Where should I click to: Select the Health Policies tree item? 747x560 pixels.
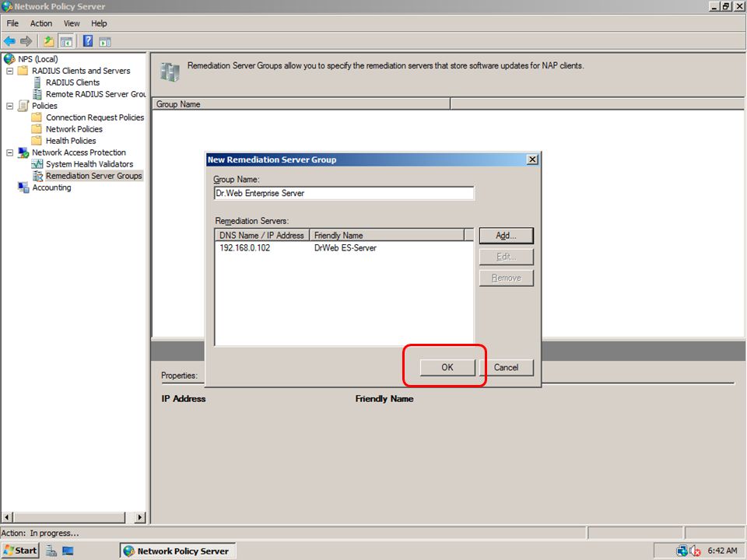point(71,141)
